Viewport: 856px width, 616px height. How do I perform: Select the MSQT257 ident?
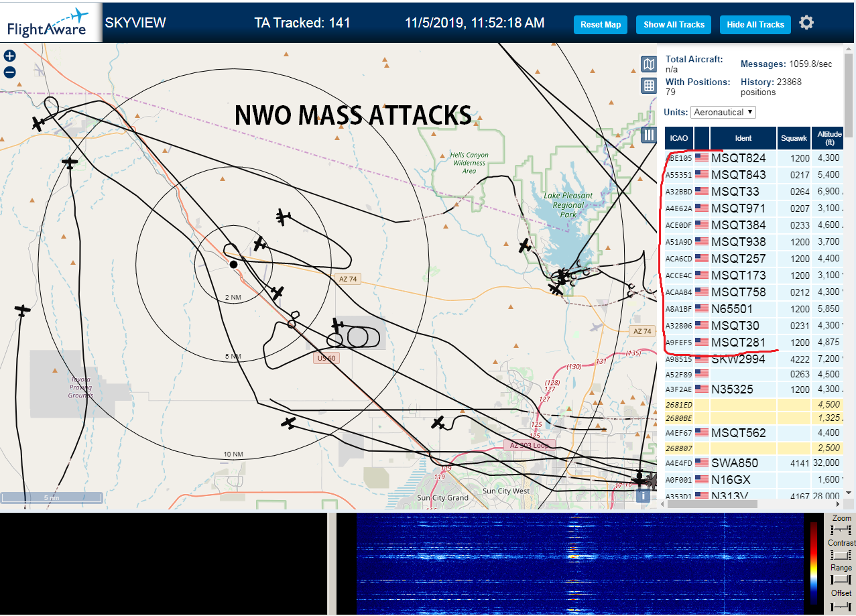click(738, 259)
